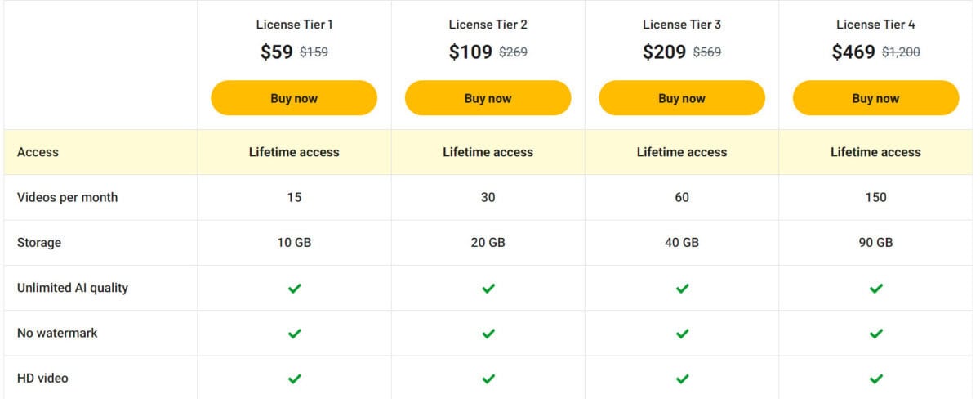Click Tier 3 HD video checkmark
The image size is (980, 399).
click(x=682, y=379)
